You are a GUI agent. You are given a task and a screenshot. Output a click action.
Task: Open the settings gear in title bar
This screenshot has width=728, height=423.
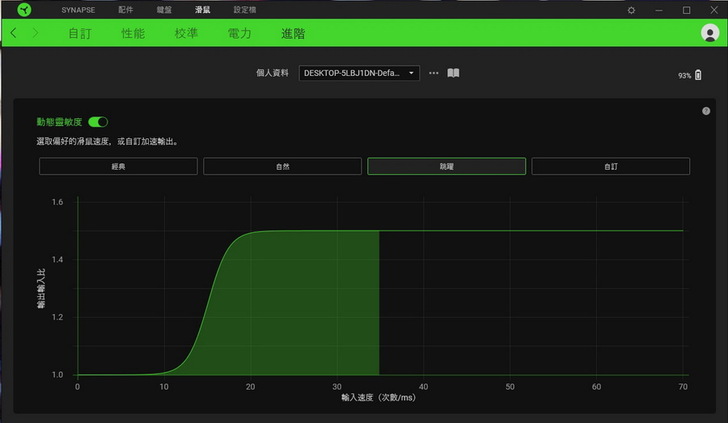631,9
